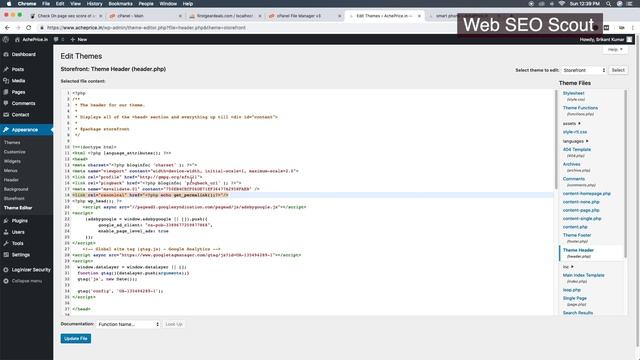Reload the current page
This screenshot has width=640, height=360.
pyautogui.click(x=29, y=28)
